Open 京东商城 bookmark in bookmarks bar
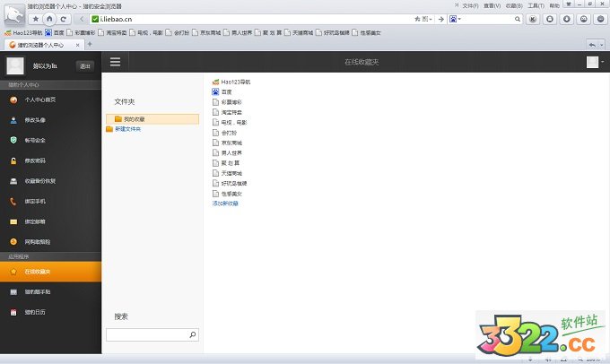Viewport: 610px width, 364px height. coord(206,32)
